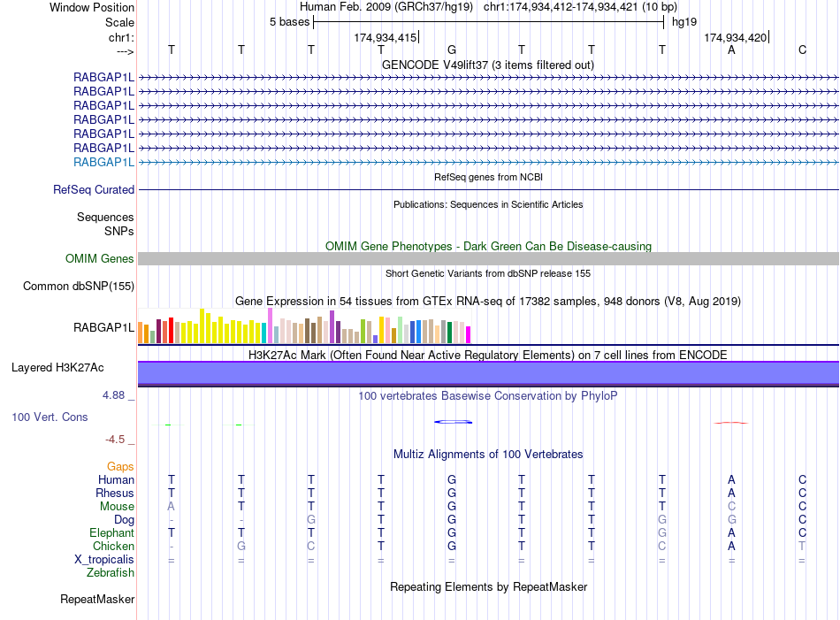Open the RefSeq genes from NCBI title
Screen dimensions: 840x620
pos(488,177)
